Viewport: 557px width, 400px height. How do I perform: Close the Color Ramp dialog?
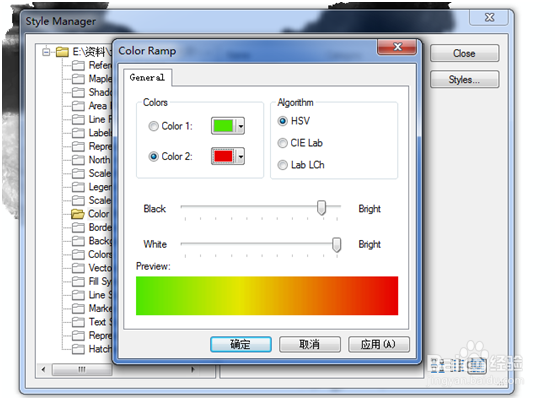click(x=397, y=47)
